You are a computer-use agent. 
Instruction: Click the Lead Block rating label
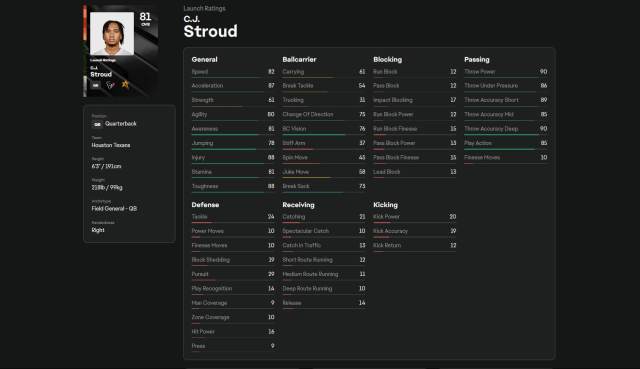coord(387,172)
